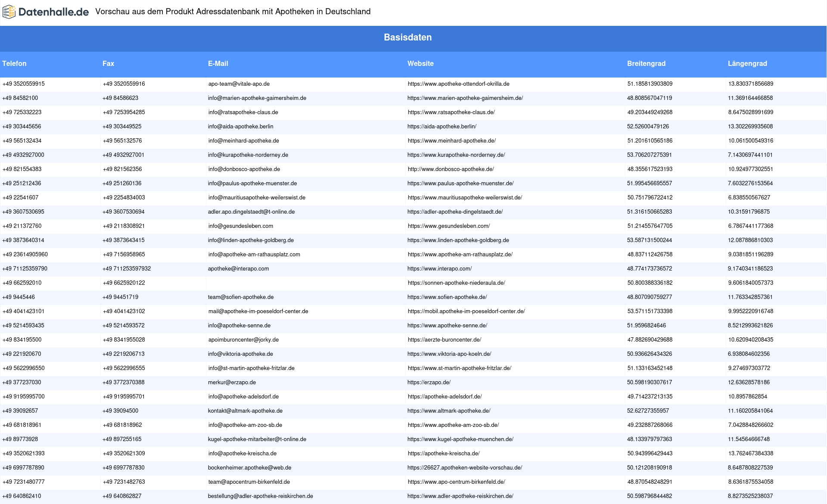This screenshot has height=504, width=827.
Task: Open website mauritiusapotheke-weilerswist.de
Action: tap(465, 198)
